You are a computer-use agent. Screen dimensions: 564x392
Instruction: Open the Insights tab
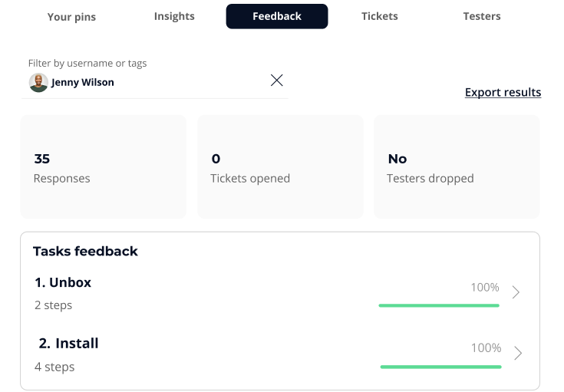174,16
